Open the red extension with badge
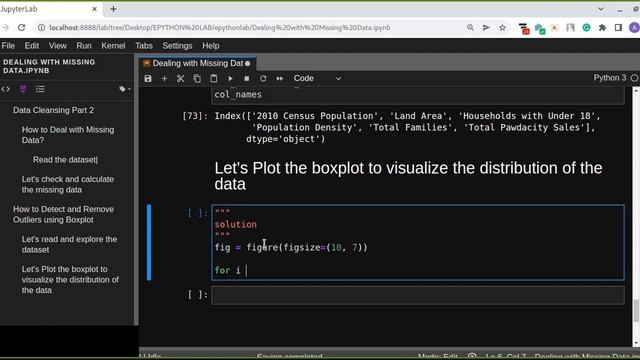 (524, 28)
